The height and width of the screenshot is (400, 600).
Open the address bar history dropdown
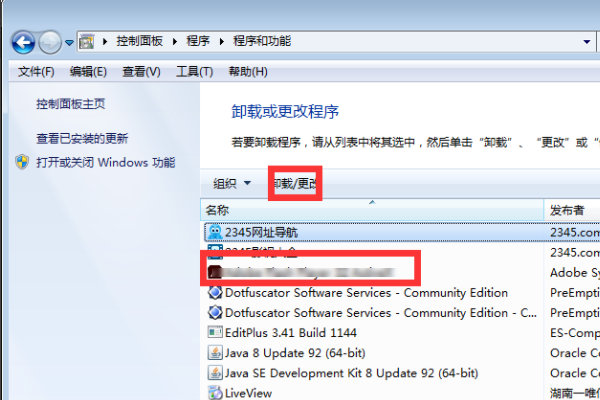point(587,42)
